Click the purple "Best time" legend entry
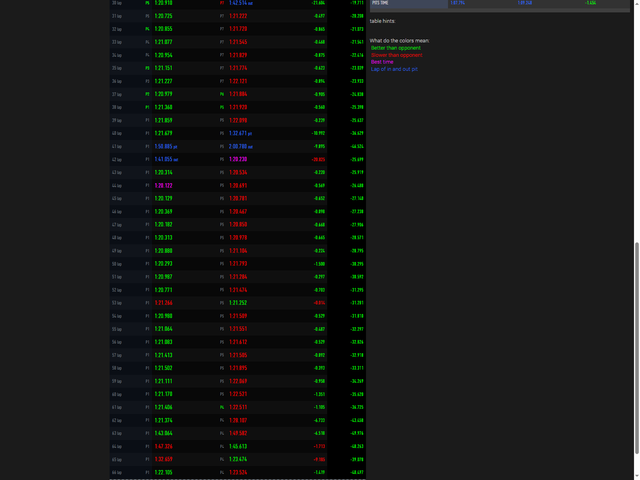Screen dimensions: 640x480 coord(382,62)
